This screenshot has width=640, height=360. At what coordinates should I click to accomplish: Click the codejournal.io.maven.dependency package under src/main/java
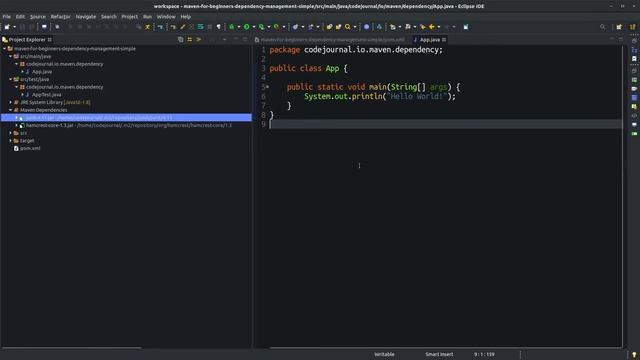64,64
